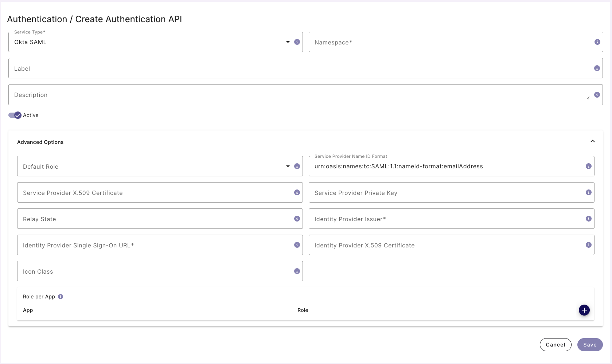Click the Service Provider X.509 Certificate info icon
Screen dimensions: 612x364
click(x=297, y=192)
